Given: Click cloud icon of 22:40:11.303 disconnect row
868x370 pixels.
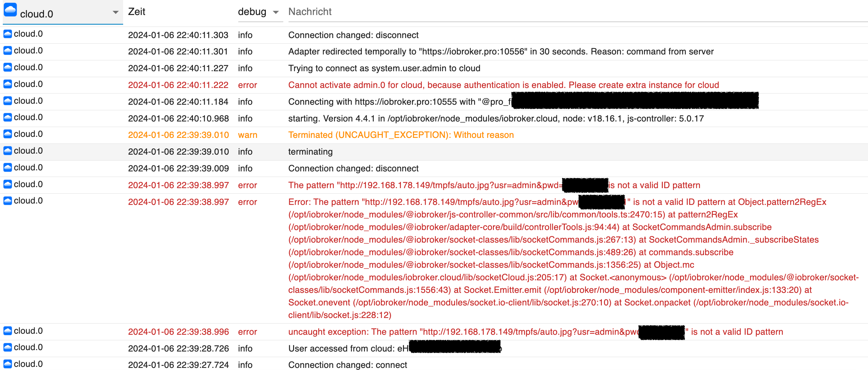Looking at the screenshot, I should coord(8,34).
